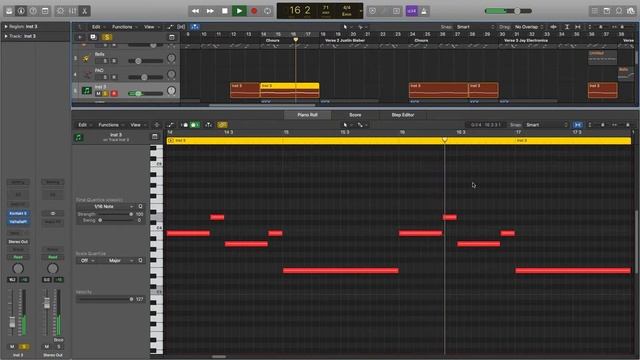The image size is (640, 360).
Task: Click the Stereo Out output slot
Action: (x=18, y=242)
